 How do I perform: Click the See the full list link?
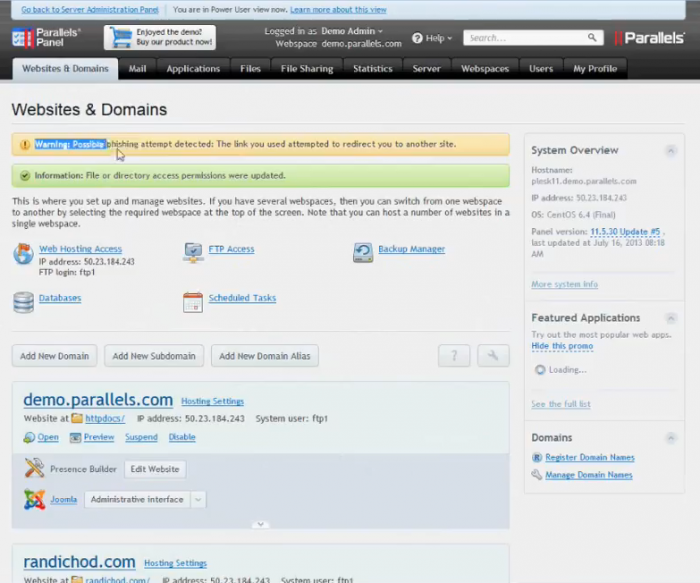coord(561,404)
